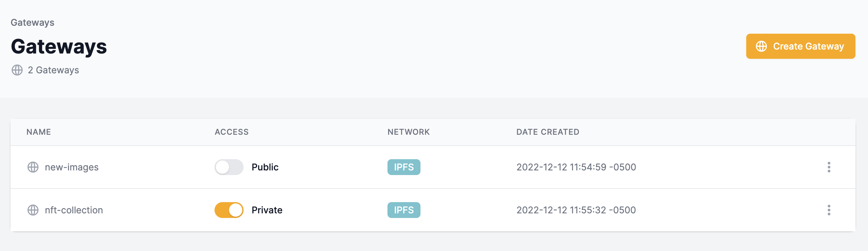Click the globe icon next to nft-collection

coord(33,210)
